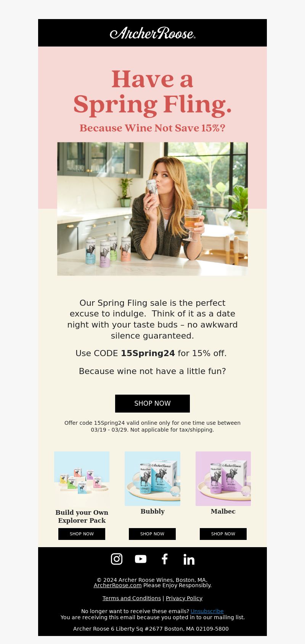Image resolution: width=305 pixels, height=644 pixels.
Task: Click the main black SHOP NOW button
Action: pos(152,403)
